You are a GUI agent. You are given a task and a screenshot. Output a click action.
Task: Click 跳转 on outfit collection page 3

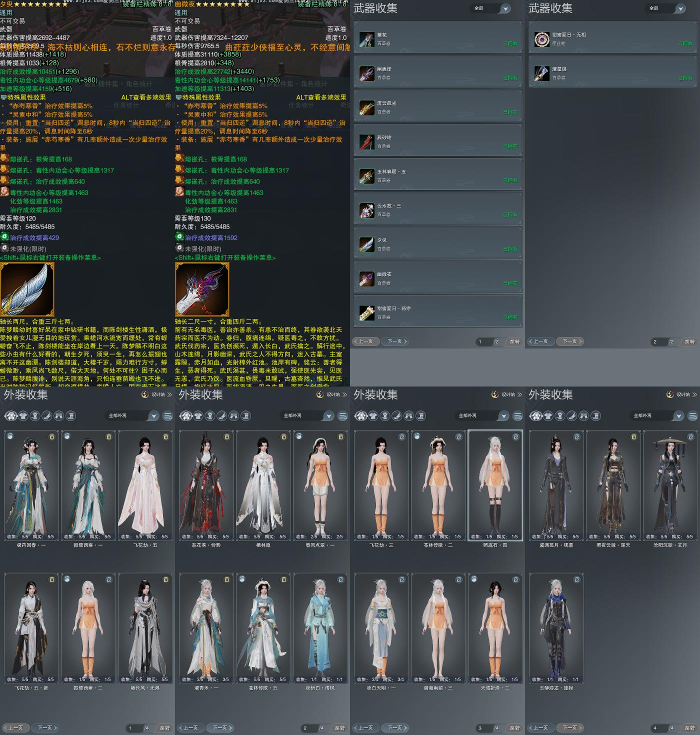point(514,728)
